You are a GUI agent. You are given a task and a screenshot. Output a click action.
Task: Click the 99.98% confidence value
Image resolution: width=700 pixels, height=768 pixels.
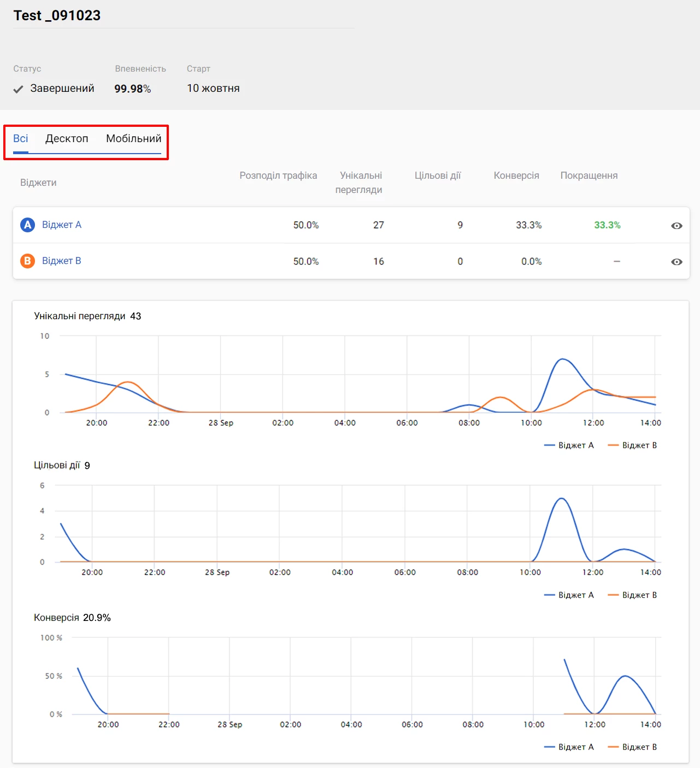pos(132,89)
